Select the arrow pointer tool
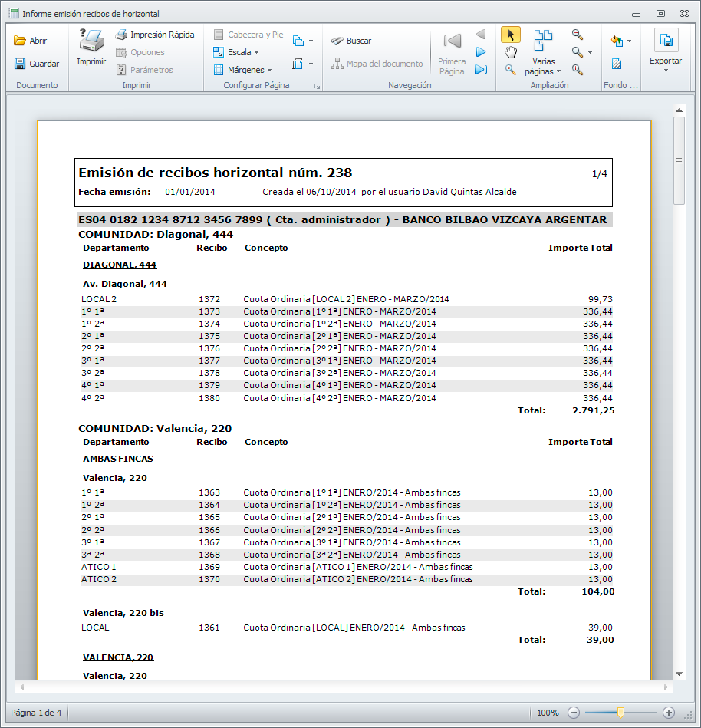The height and width of the screenshot is (728, 701). (511, 35)
